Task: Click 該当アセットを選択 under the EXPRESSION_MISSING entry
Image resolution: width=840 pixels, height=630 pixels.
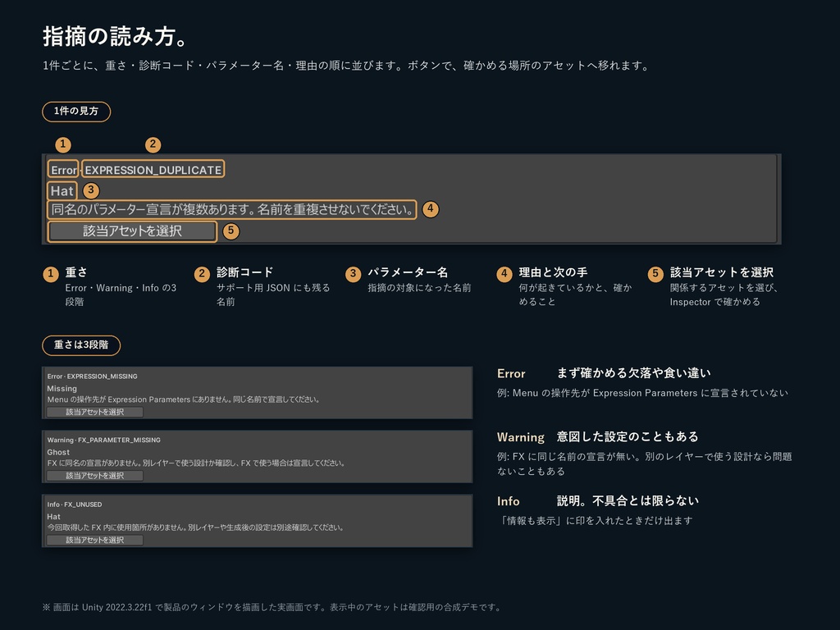Action: coord(95,412)
